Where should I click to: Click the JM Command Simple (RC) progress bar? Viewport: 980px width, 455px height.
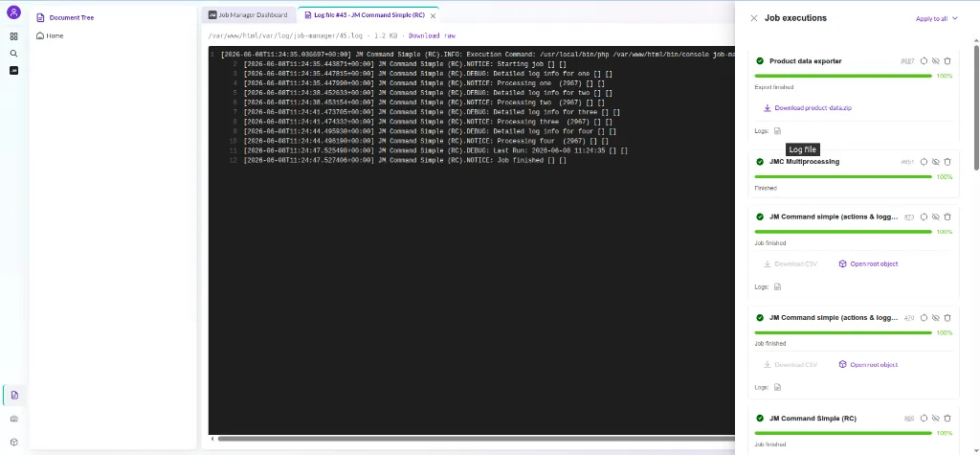tap(843, 432)
